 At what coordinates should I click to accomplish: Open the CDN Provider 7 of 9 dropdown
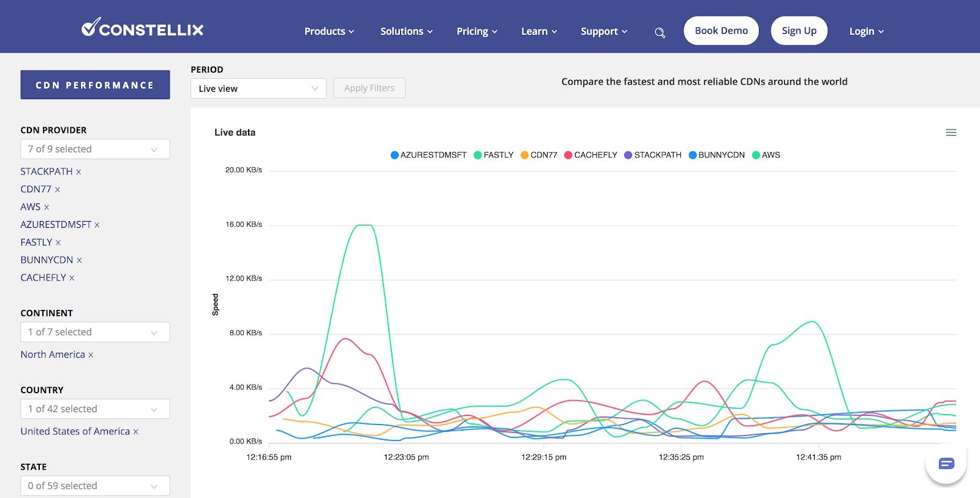pos(95,149)
